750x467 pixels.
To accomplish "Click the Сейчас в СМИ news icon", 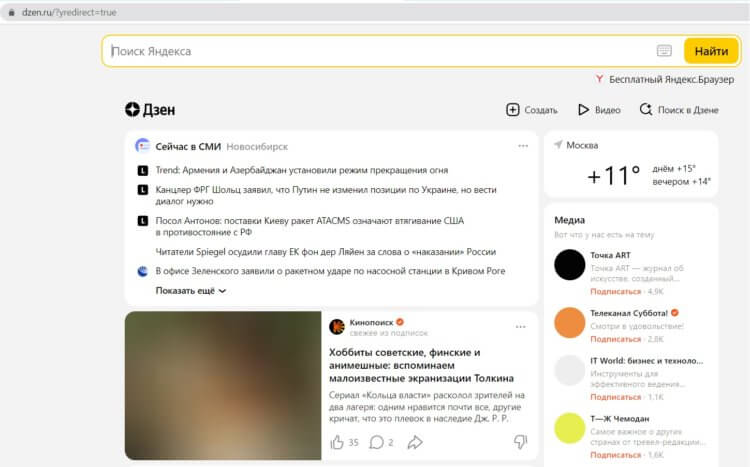I will [x=143, y=145].
